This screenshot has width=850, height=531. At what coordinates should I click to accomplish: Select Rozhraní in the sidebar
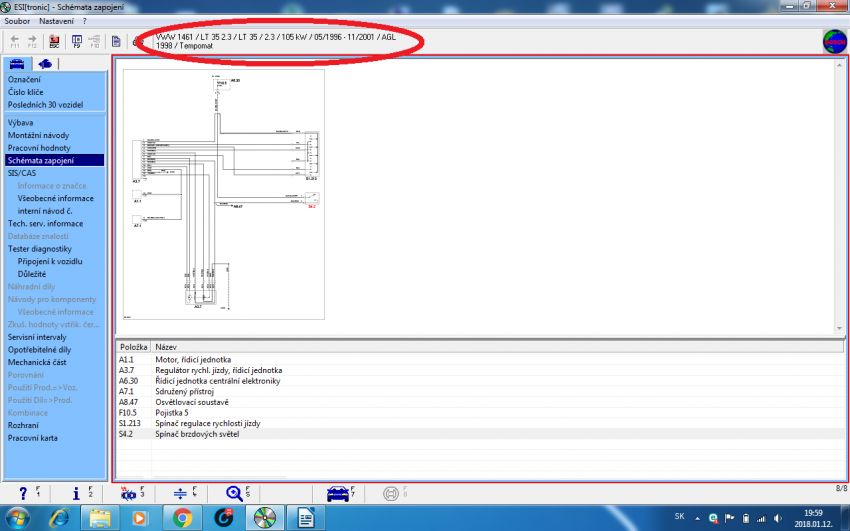[23, 425]
